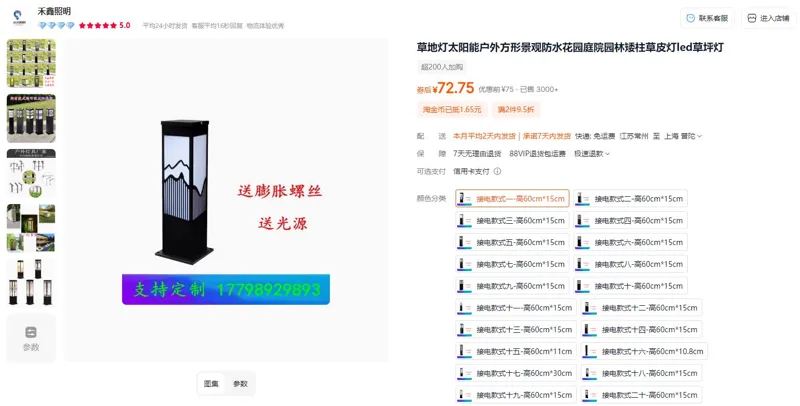The image size is (800, 406).
Task: Click the 联系客服 customer service button
Action: click(x=707, y=18)
